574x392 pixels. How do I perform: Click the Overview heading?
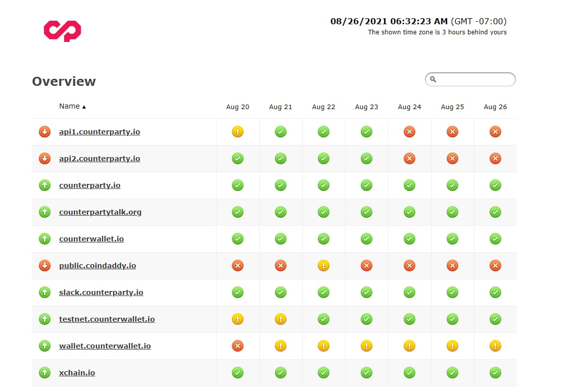tap(64, 81)
